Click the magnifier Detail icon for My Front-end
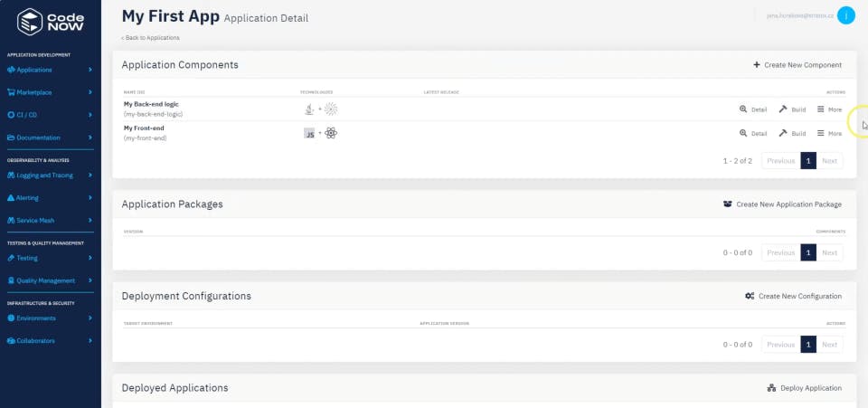 (x=743, y=133)
